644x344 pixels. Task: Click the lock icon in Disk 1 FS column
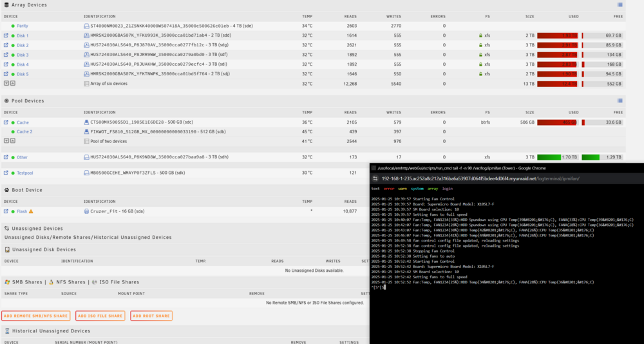pyautogui.click(x=480, y=36)
